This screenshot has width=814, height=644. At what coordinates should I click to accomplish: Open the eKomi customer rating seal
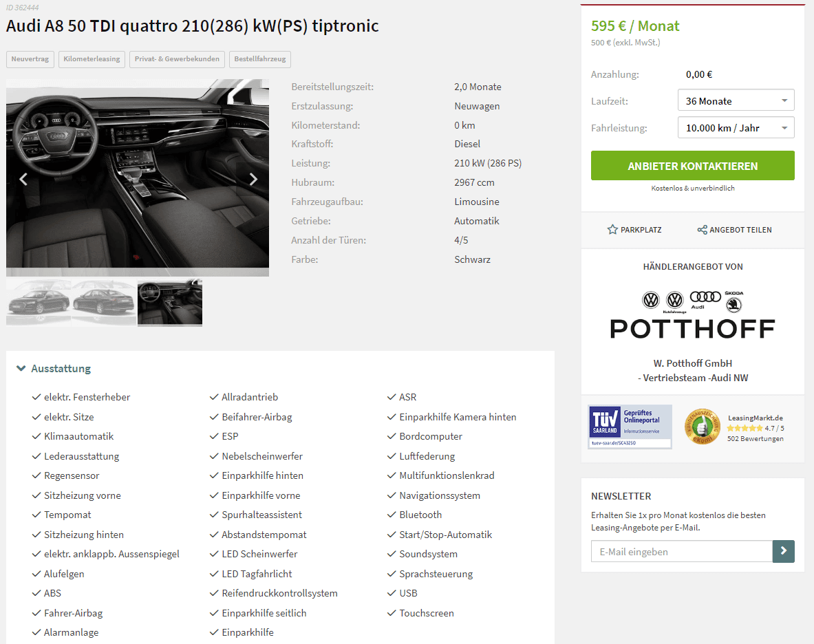coord(702,427)
